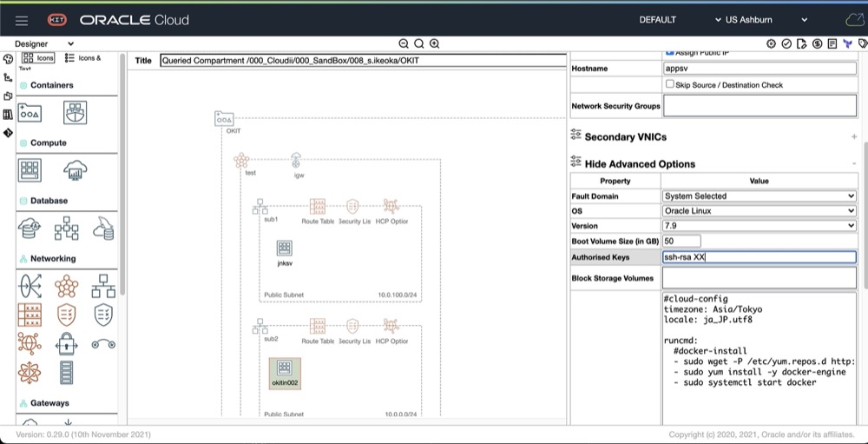868x444 pixels.
Task: Collapse the Gateways palette group
Action: click(x=49, y=403)
